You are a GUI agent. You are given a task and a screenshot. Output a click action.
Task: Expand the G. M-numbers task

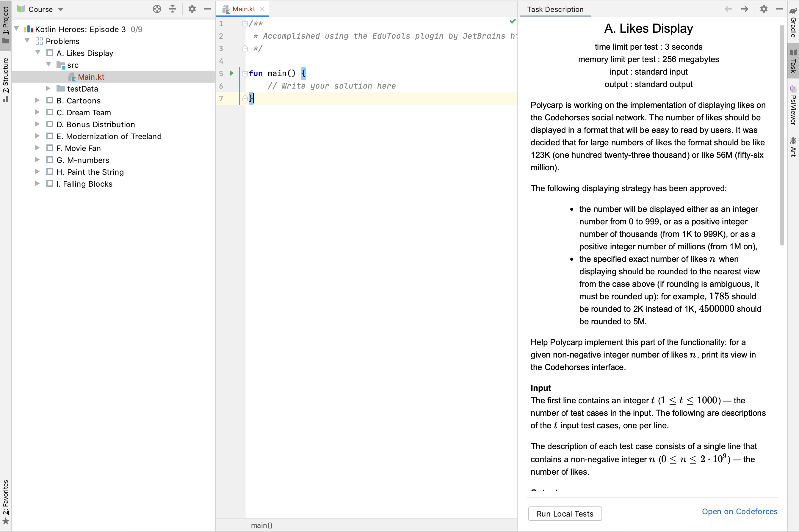pyautogui.click(x=37, y=160)
